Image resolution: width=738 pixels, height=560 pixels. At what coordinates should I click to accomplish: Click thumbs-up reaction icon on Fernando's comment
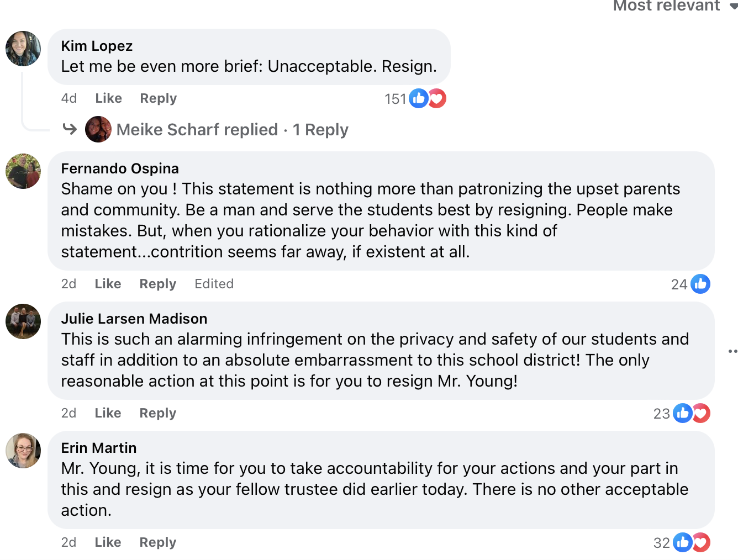700,284
